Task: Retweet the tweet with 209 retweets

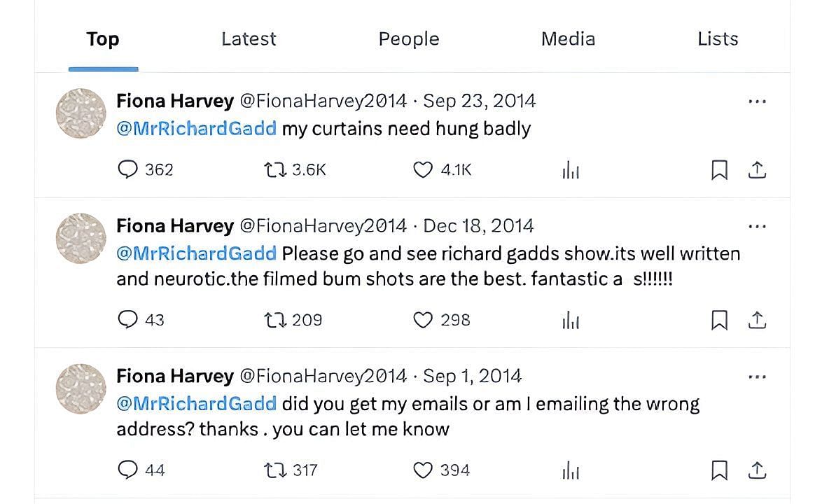Action: click(x=275, y=320)
